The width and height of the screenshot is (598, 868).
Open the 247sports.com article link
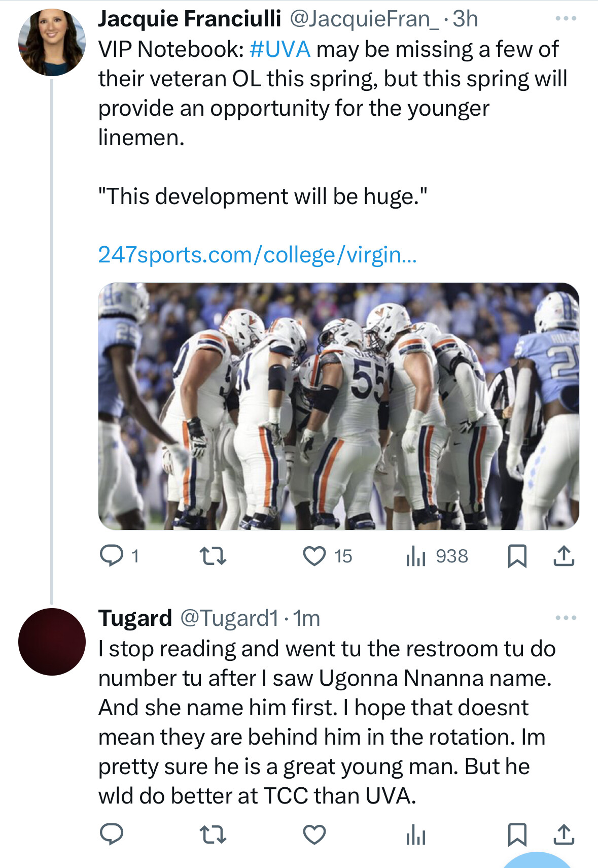tap(257, 255)
